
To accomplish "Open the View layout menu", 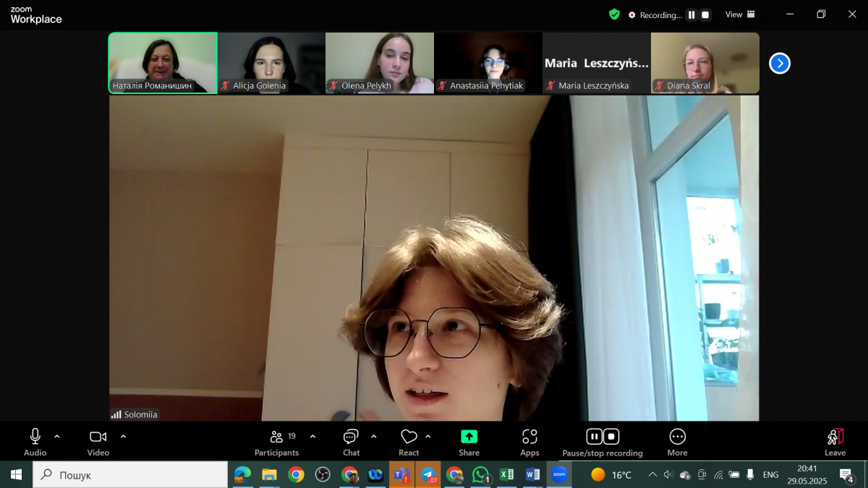I will (740, 14).
